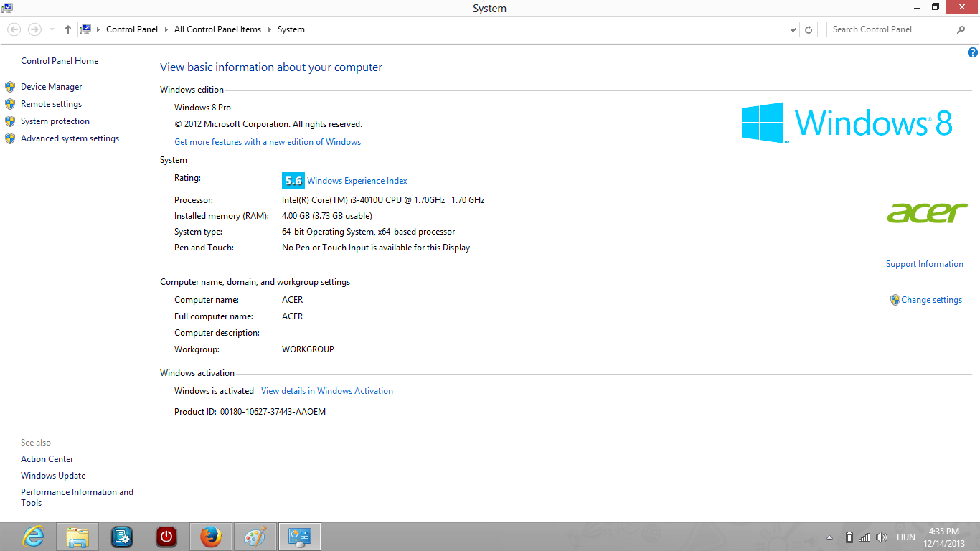Open the Help question mark icon
Viewport: 980px width, 551px height.
973,52
